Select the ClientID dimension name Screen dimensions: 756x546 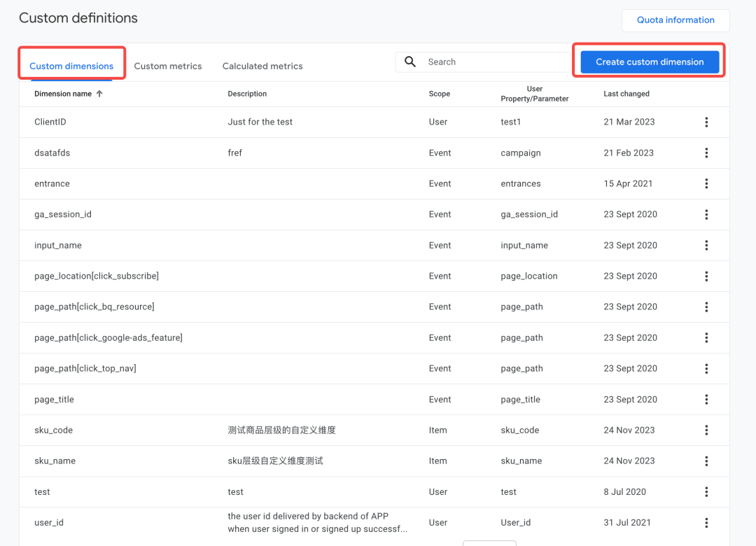click(50, 122)
